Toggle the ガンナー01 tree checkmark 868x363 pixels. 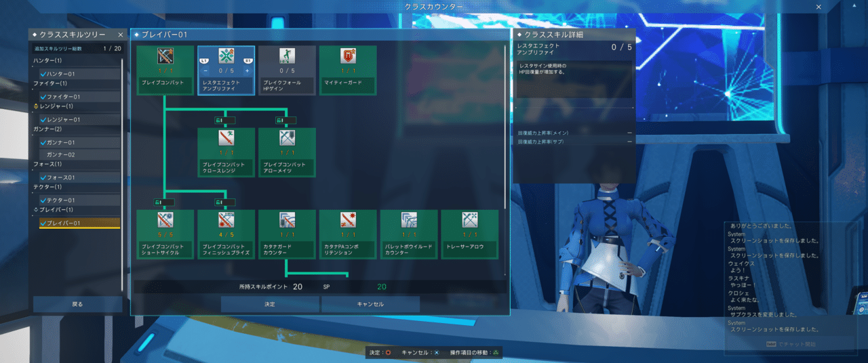click(43, 143)
